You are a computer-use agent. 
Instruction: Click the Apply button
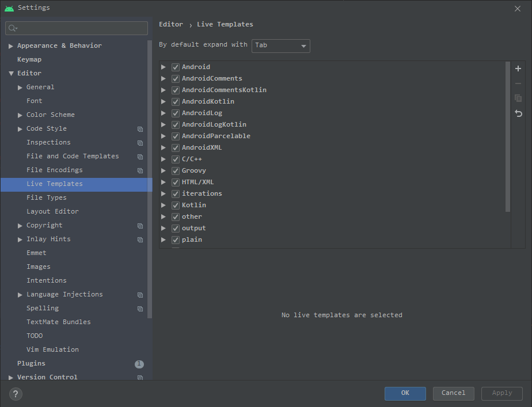click(x=501, y=393)
